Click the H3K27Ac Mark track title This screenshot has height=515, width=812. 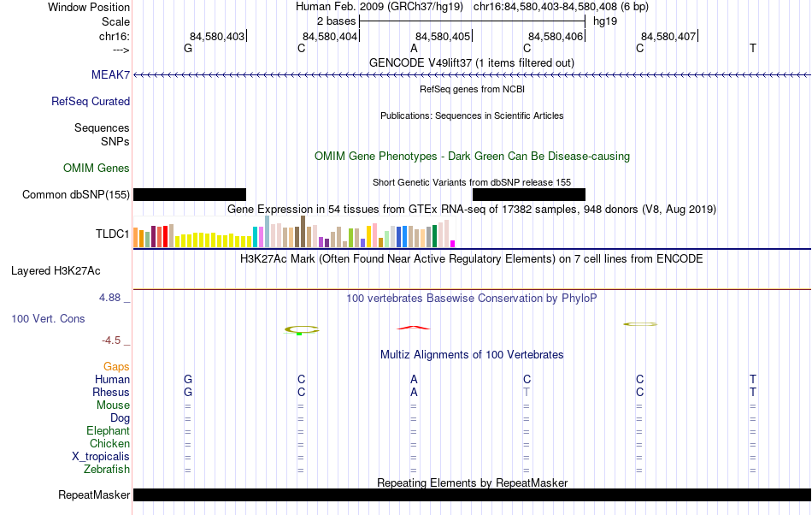point(472,258)
